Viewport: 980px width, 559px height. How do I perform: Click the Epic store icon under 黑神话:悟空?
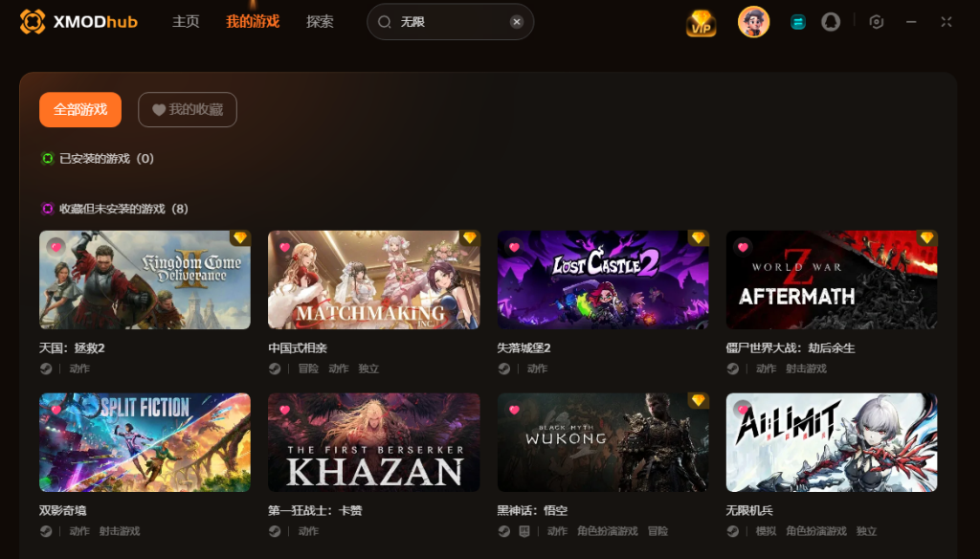(524, 531)
